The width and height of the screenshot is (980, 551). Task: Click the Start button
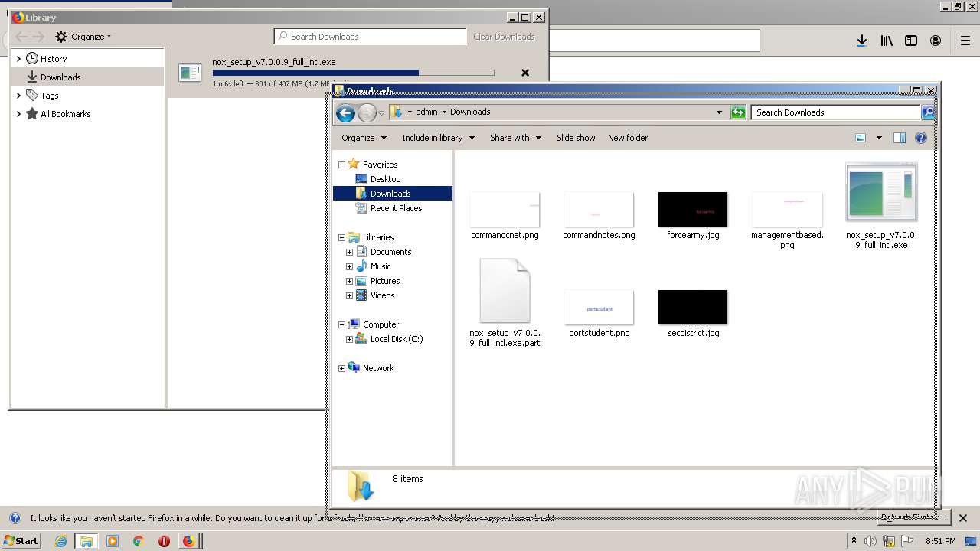(x=21, y=541)
